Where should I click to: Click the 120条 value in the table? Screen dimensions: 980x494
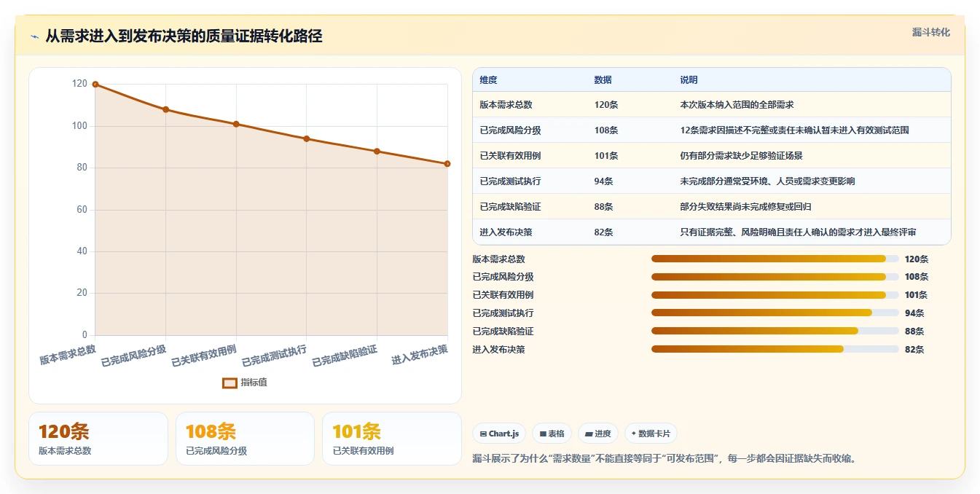[x=606, y=105]
